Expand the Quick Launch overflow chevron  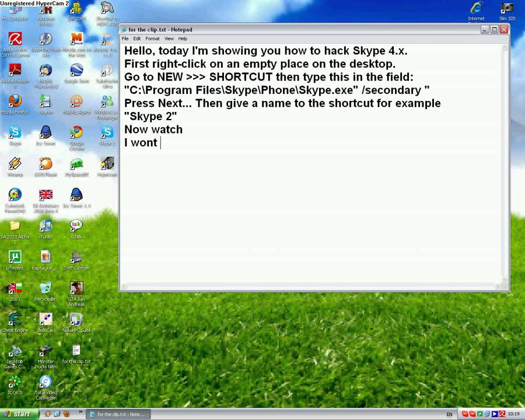(x=80, y=412)
